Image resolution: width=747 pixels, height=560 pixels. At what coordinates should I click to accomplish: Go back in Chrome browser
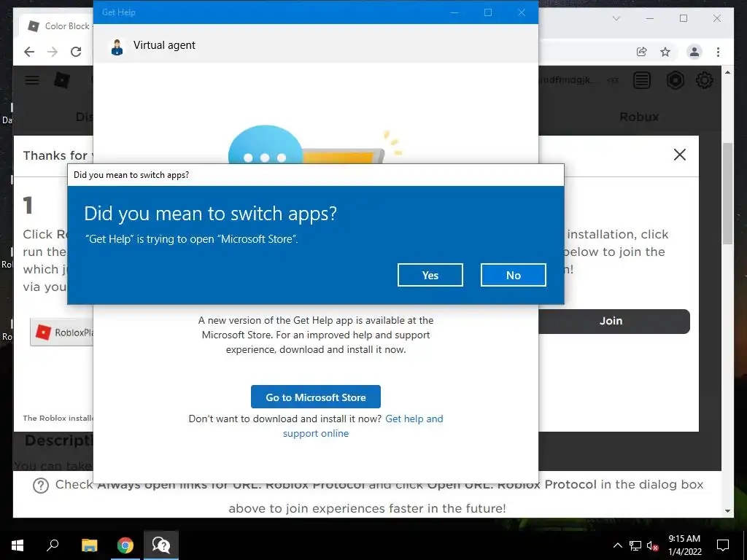[x=29, y=52]
